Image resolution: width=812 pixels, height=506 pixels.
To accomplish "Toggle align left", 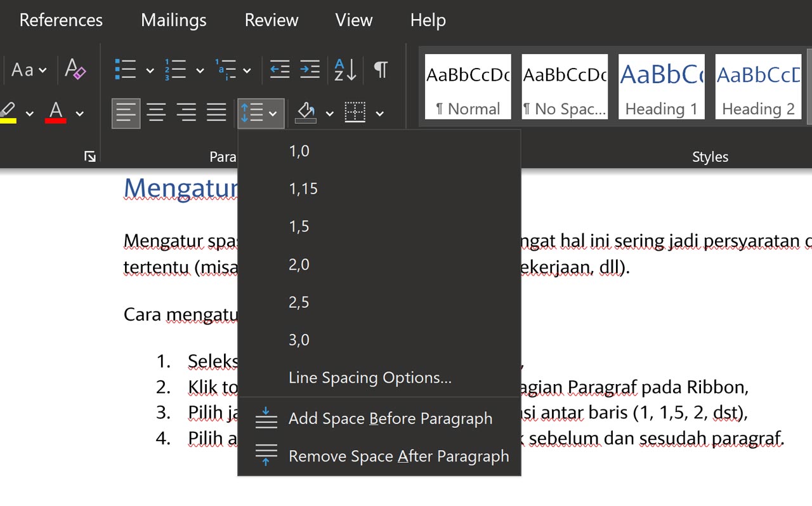I will (x=126, y=113).
